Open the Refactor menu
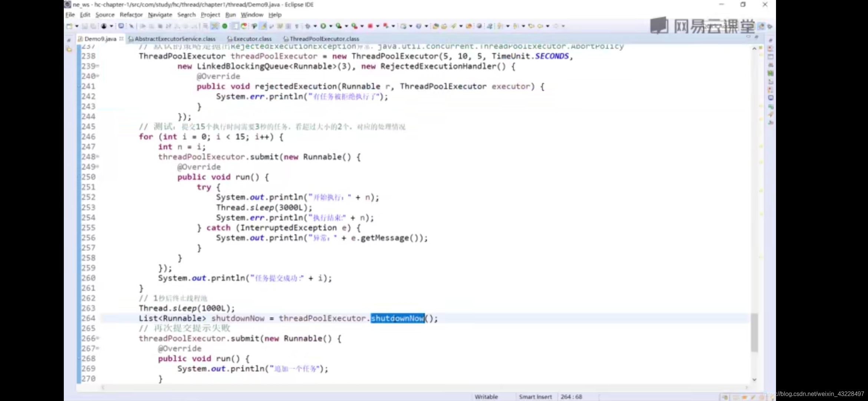Screen dimensions: 868x401 (131, 15)
